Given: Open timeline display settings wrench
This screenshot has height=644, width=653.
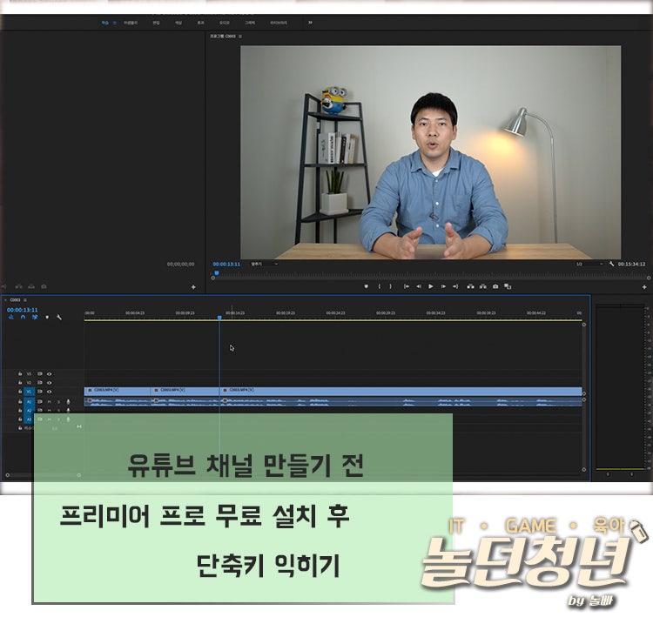Looking at the screenshot, I should [59, 317].
